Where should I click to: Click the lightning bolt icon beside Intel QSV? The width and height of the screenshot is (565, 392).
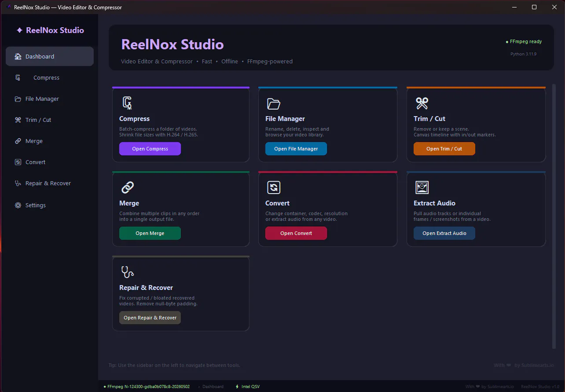238,387
